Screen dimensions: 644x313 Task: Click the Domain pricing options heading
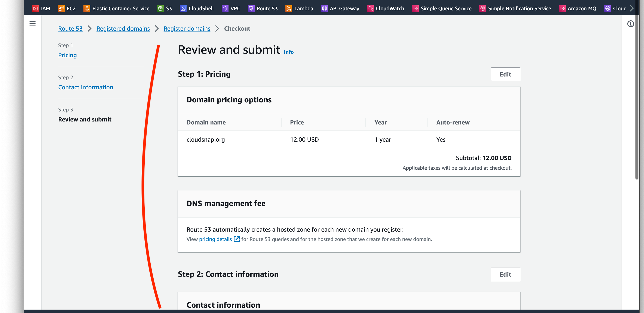(x=229, y=100)
